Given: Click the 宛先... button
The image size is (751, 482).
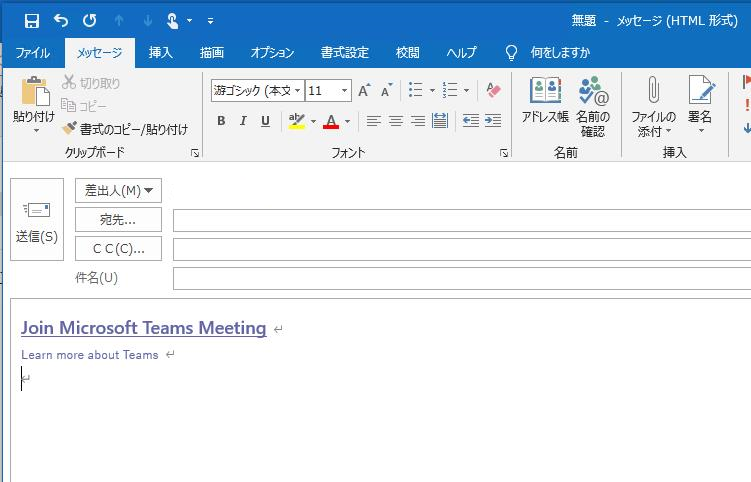Looking at the screenshot, I should tap(118, 219).
